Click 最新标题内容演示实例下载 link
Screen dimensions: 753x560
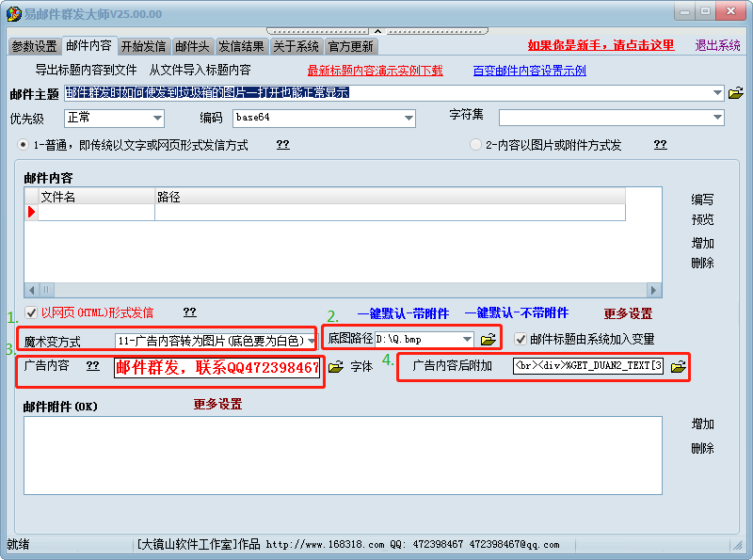[375, 71]
